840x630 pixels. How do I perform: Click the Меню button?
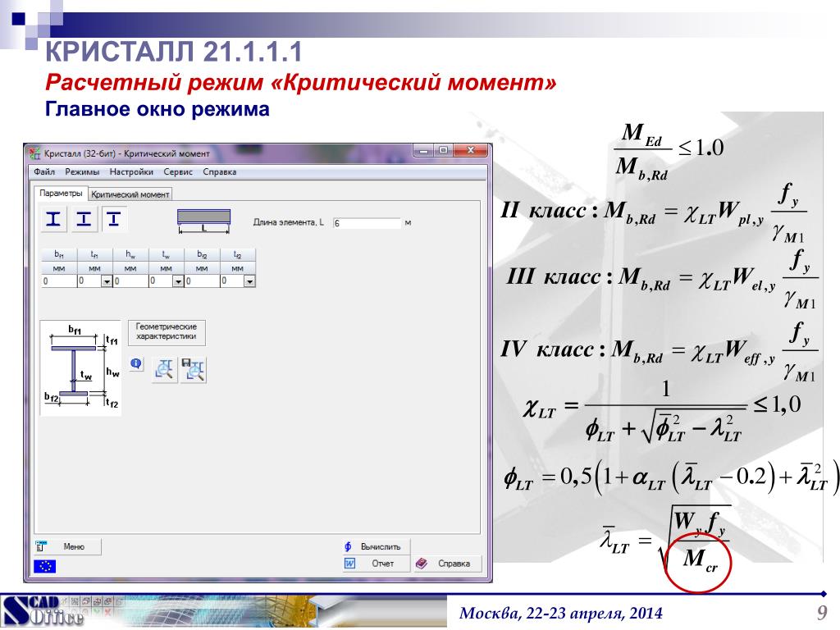67,547
